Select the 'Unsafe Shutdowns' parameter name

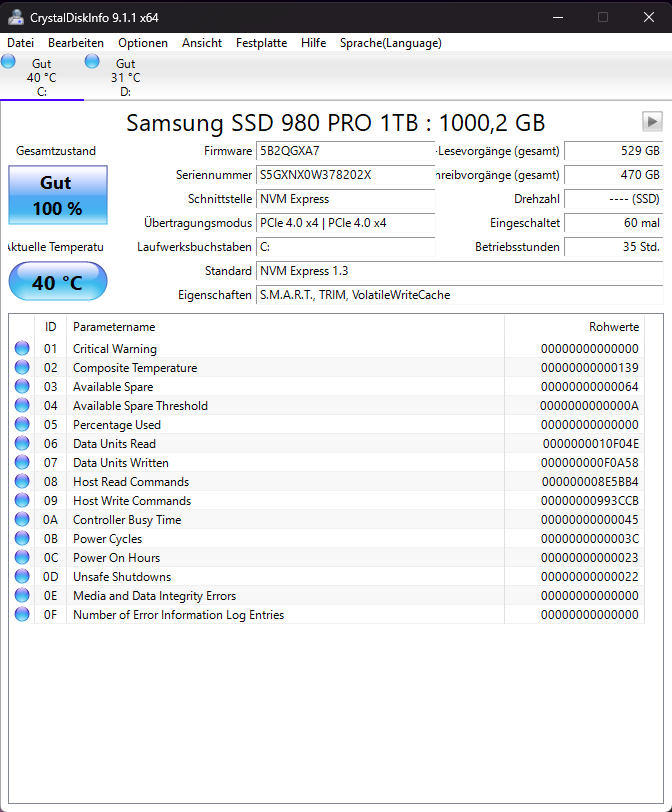pyautogui.click(x=122, y=577)
